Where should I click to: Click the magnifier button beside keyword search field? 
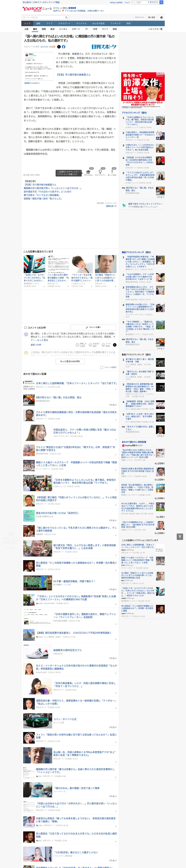pos(66,18)
